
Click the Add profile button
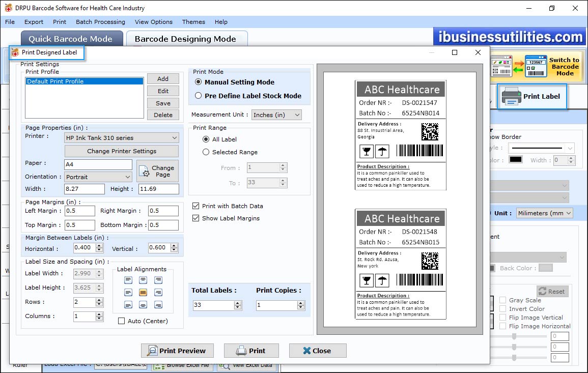163,79
